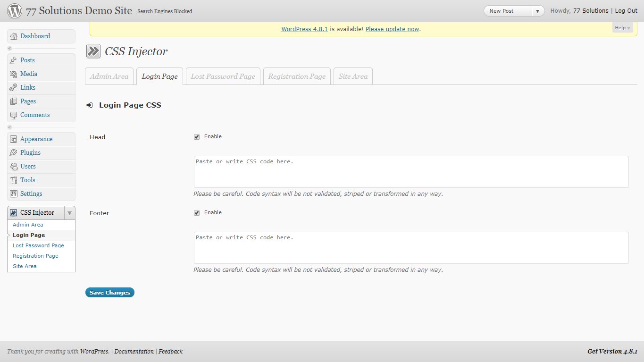Open the Plugins menu label
The width and height of the screenshot is (644, 362).
[30, 153]
